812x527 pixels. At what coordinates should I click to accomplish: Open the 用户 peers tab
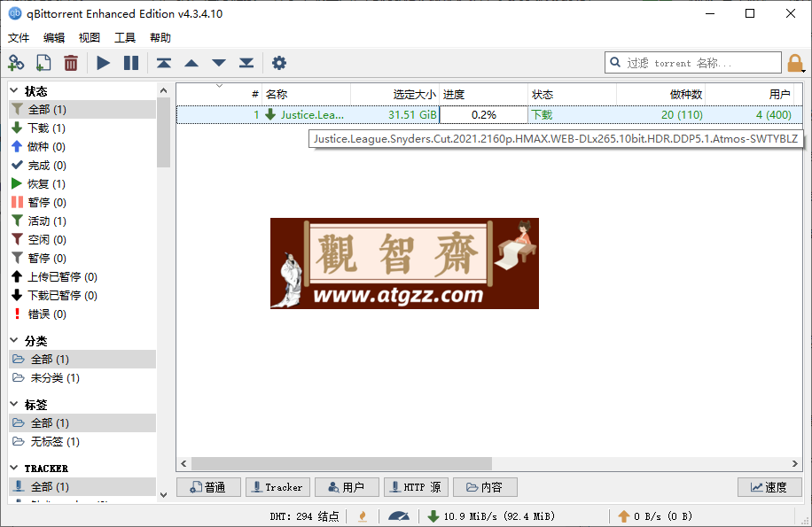347,487
